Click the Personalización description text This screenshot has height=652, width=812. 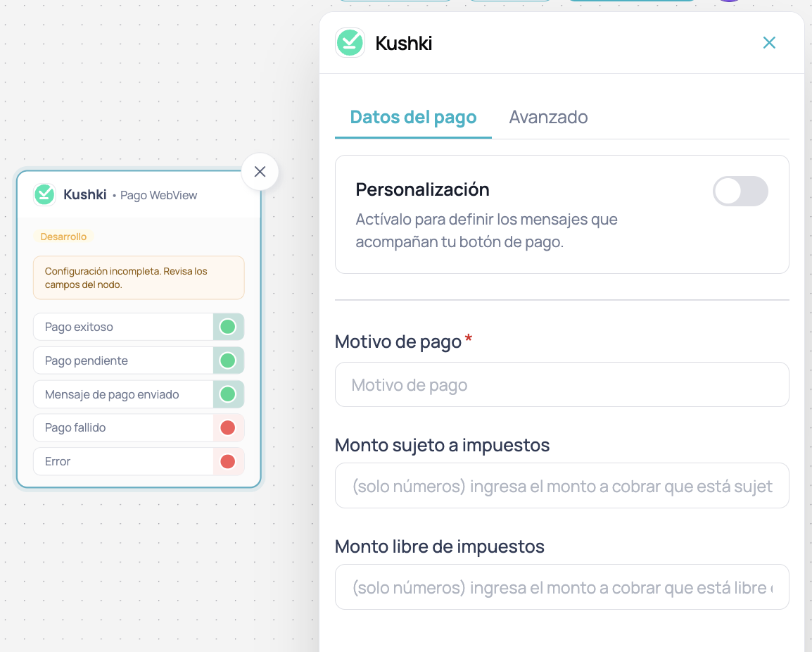tap(486, 231)
